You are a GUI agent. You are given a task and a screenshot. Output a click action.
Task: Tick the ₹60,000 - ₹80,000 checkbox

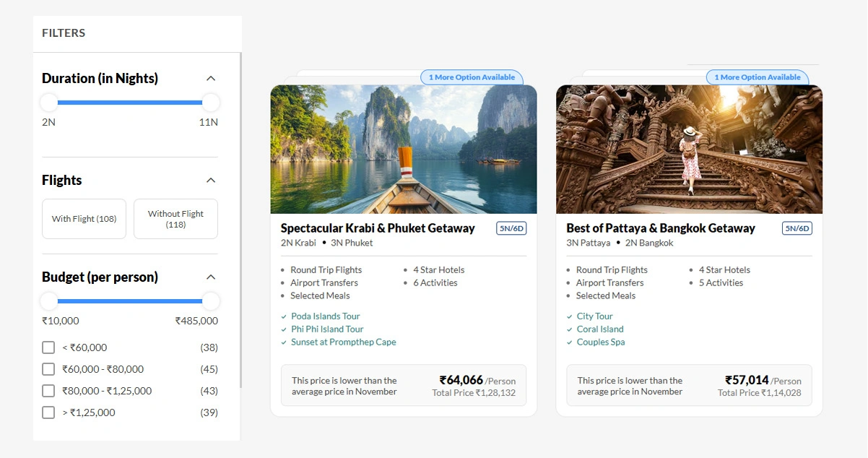48,369
